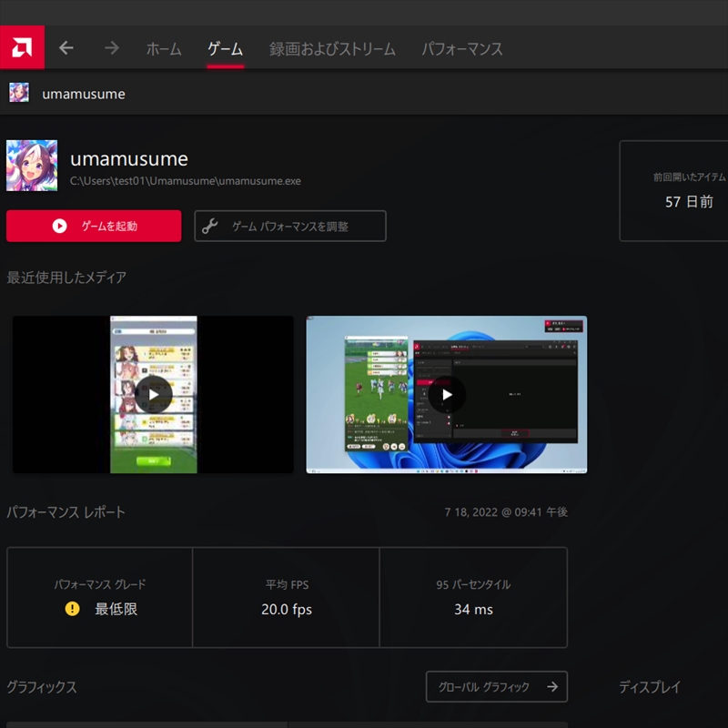Viewport: 728px width, 728px height.
Task: Play the first recent media video
Action: click(x=154, y=395)
